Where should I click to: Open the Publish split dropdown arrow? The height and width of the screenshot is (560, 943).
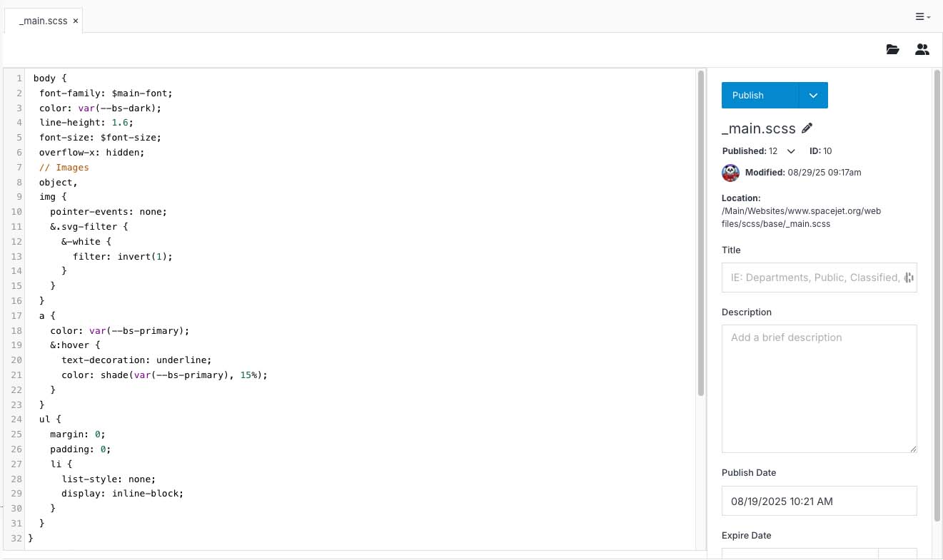pos(813,96)
